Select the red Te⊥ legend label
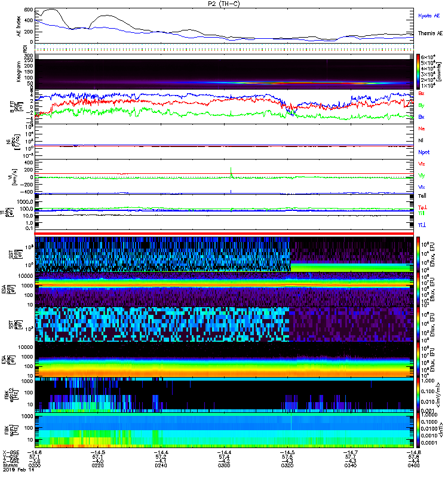The height and width of the screenshot is (478, 448). click(423, 207)
